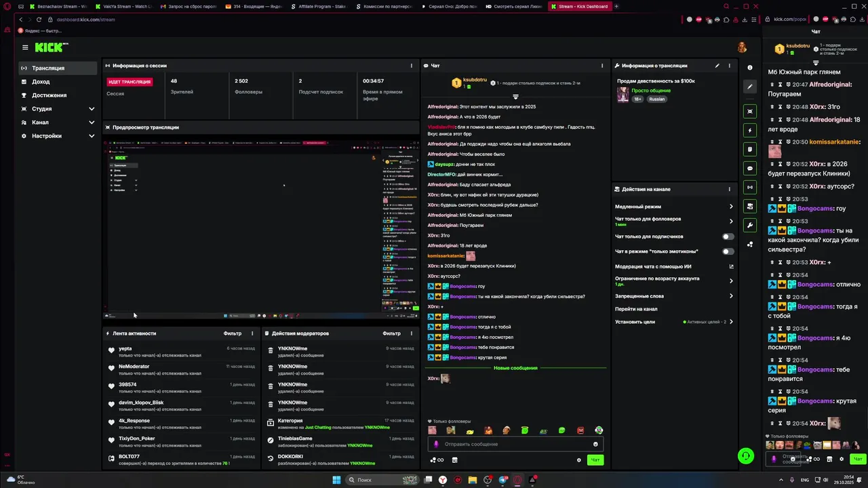Click the wrench icon in right toolbar

749,224
